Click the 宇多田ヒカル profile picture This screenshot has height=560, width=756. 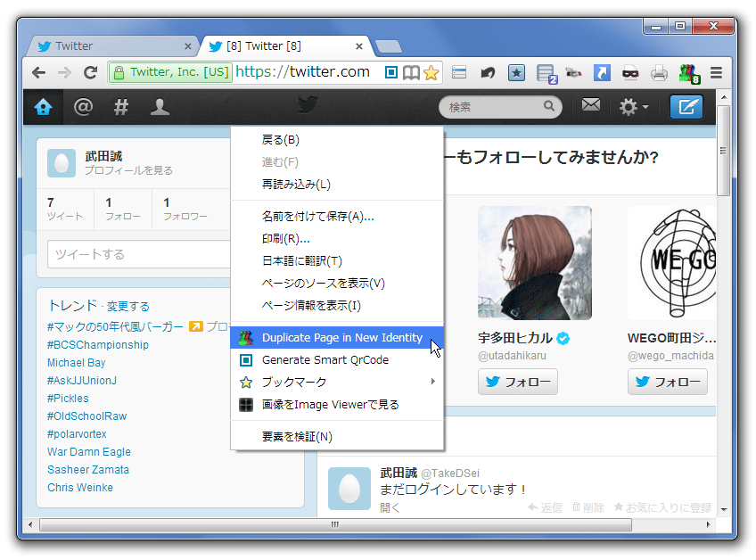coord(535,263)
